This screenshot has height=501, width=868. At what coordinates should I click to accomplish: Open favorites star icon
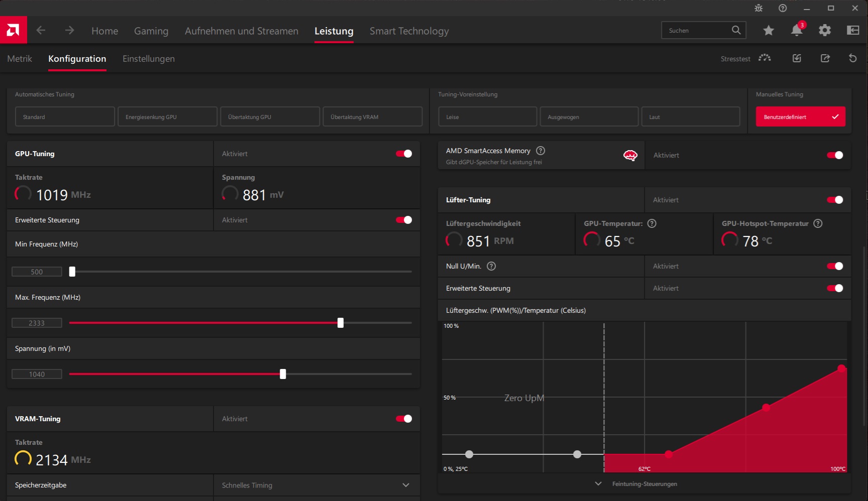(769, 31)
